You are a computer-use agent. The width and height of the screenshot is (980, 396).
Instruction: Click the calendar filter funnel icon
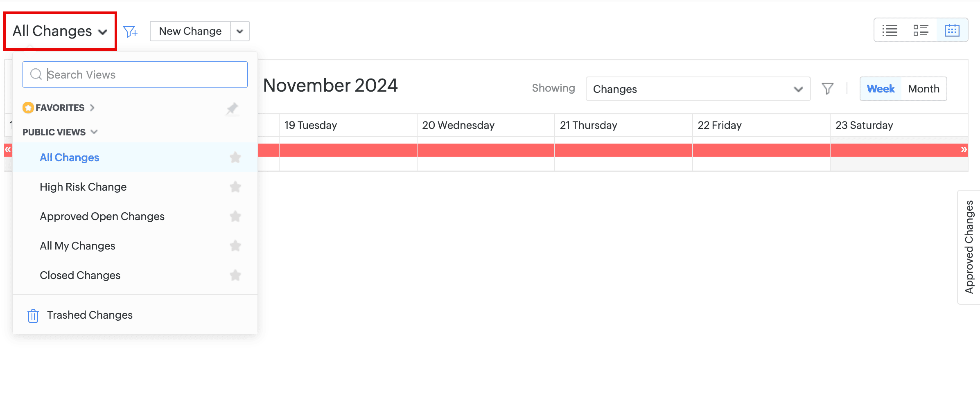coord(827,89)
